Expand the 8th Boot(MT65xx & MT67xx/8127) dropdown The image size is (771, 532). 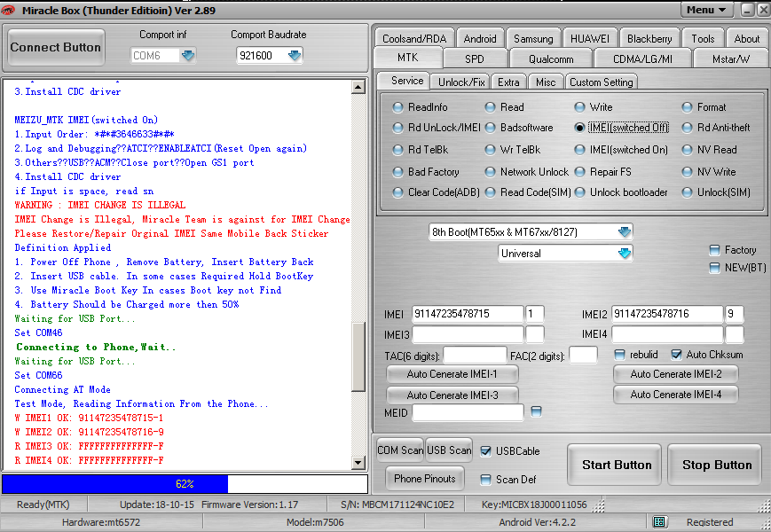(624, 231)
